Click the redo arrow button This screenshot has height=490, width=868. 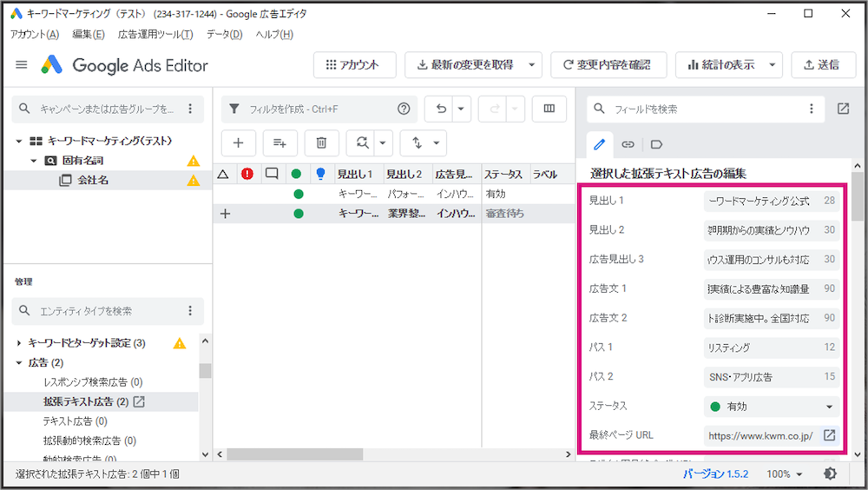click(x=494, y=109)
